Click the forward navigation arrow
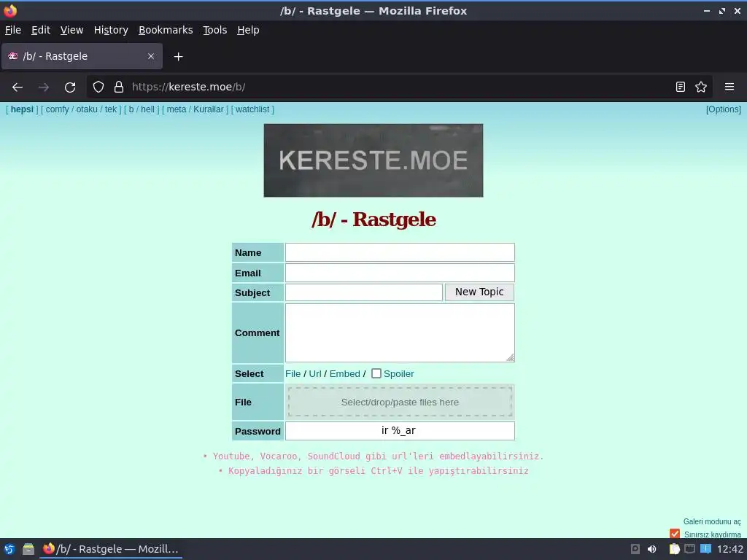Screen dimensions: 747x560 pos(43,87)
